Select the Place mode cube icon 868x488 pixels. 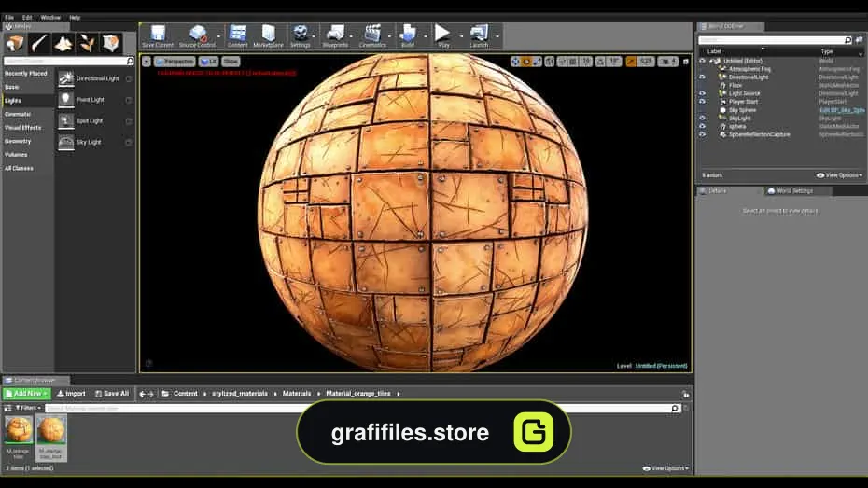pyautogui.click(x=16, y=43)
